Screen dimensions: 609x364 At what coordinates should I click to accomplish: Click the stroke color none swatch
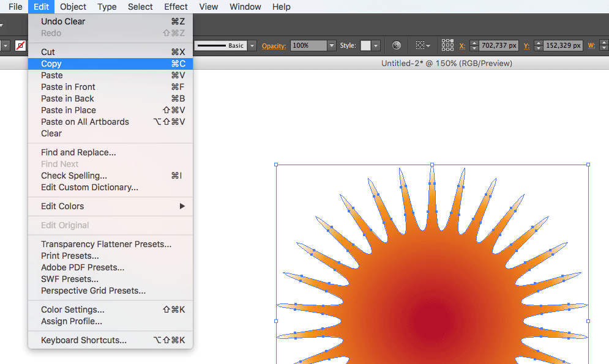point(20,46)
